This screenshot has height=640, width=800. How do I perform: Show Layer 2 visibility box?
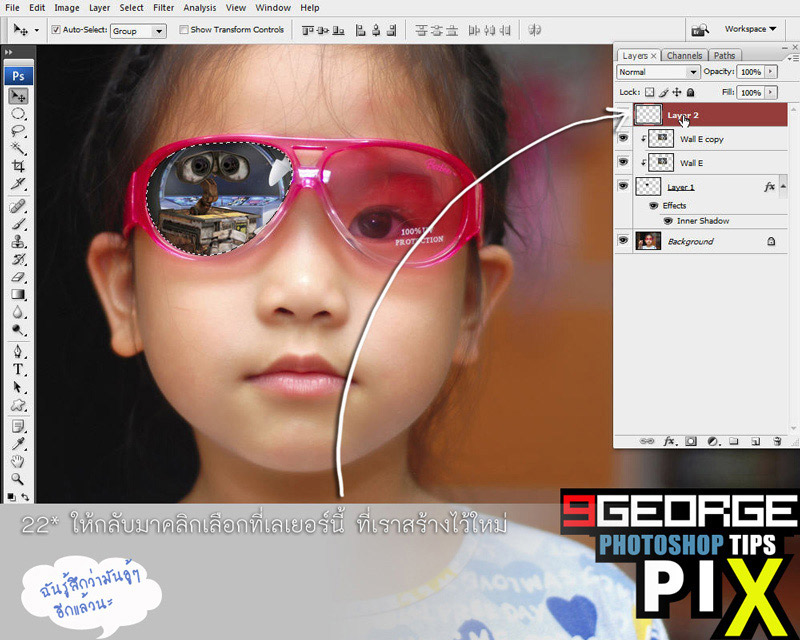click(623, 115)
